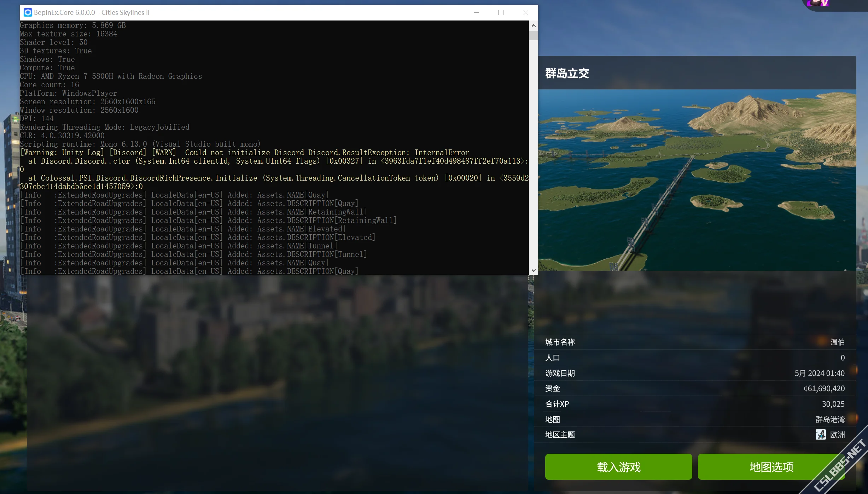
Task: Click the city name value 温伯
Action: (x=837, y=342)
